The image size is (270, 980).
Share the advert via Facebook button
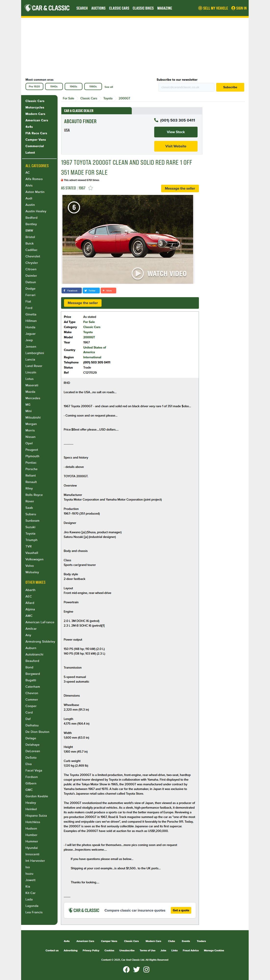(x=72, y=291)
